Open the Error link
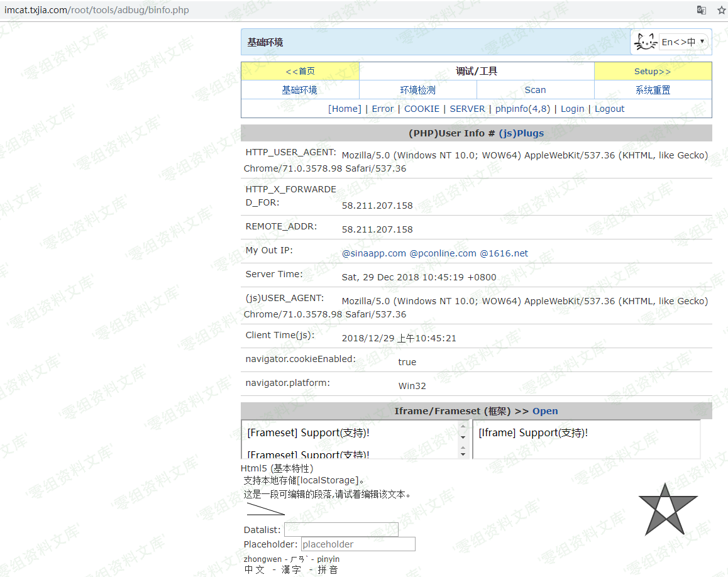 tap(383, 109)
